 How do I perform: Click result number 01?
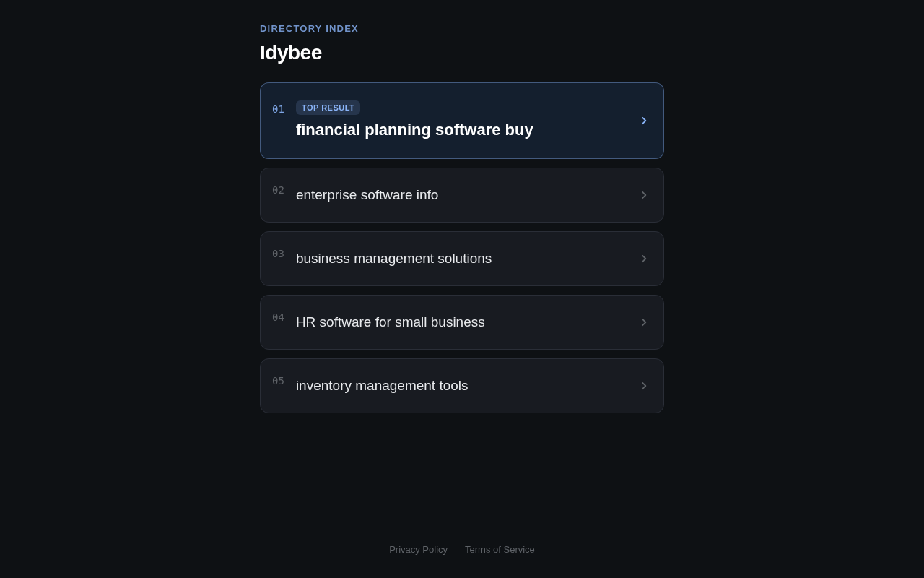point(278,109)
